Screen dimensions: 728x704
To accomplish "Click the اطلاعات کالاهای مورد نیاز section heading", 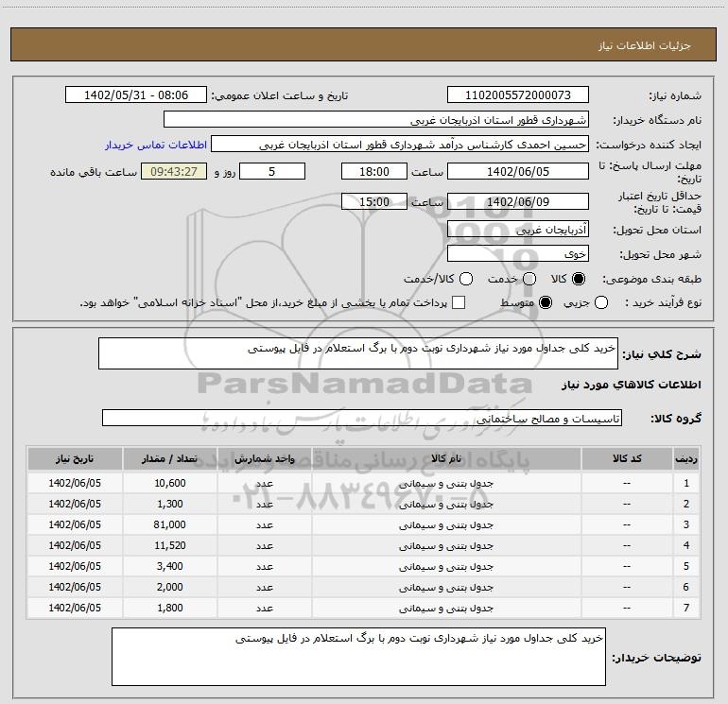I will [632, 385].
